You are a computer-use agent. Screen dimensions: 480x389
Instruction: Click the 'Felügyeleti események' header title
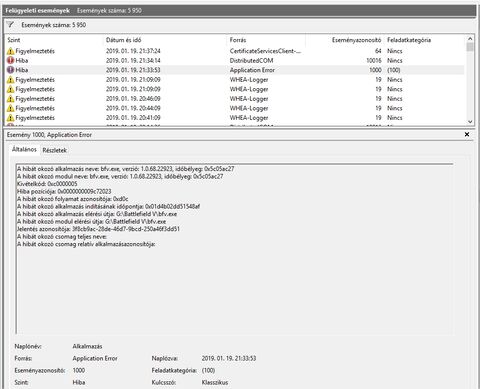[37, 10]
